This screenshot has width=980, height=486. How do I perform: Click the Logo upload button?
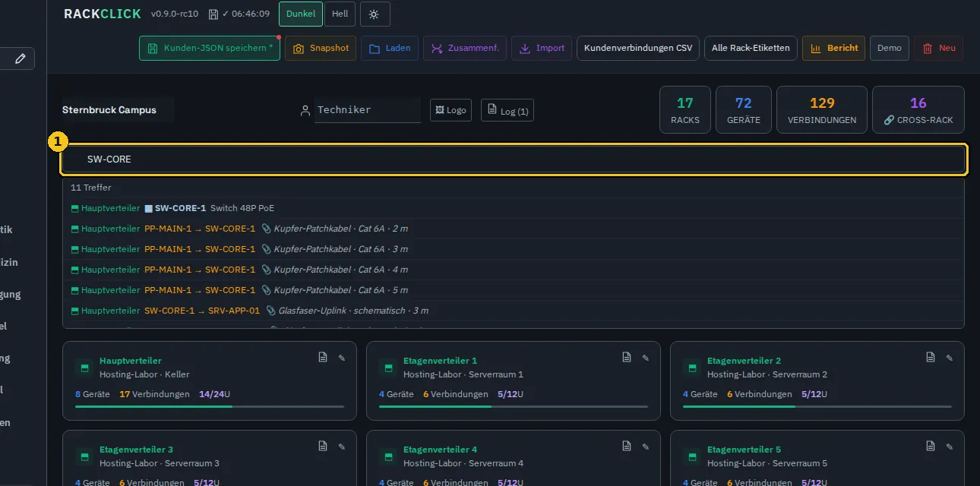click(450, 110)
